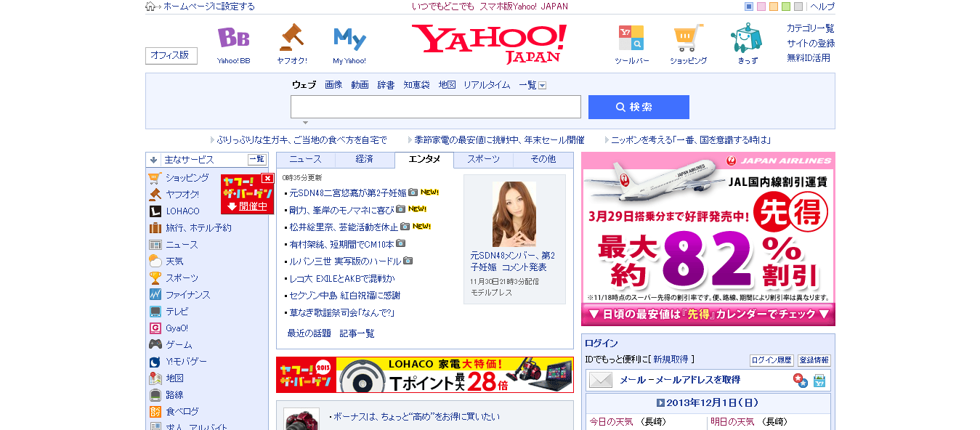Click the 食べログ icon in sidebar
This screenshot has width=980, height=430.
(x=155, y=412)
